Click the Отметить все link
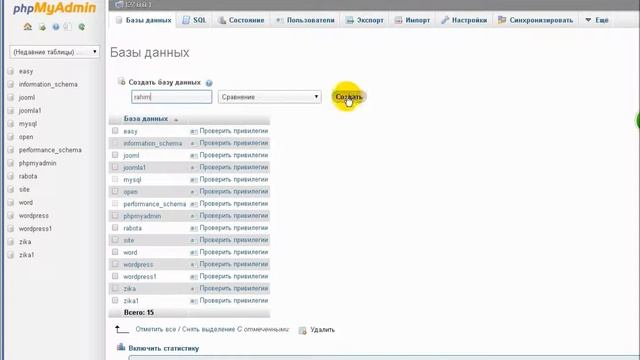This screenshot has height=360, width=640. [x=156, y=329]
